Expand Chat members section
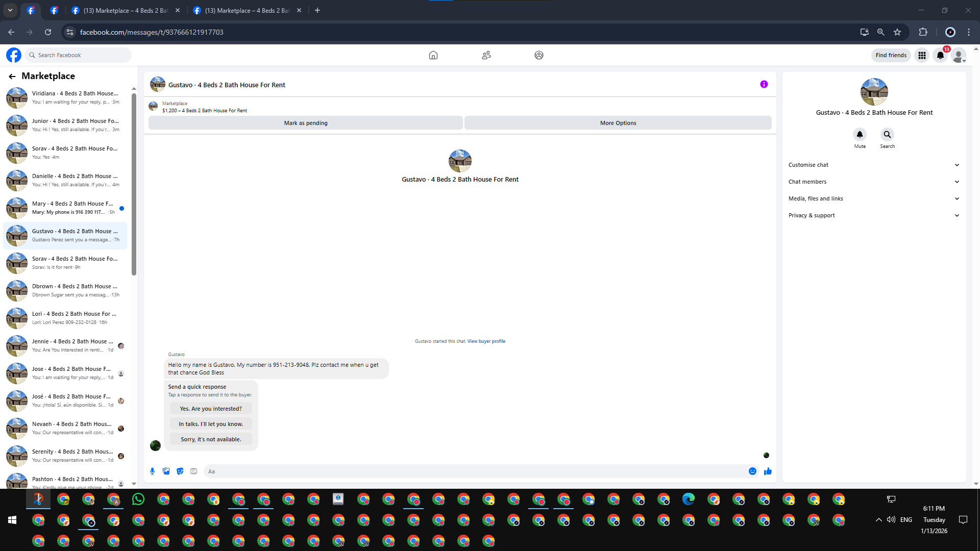 click(873, 182)
